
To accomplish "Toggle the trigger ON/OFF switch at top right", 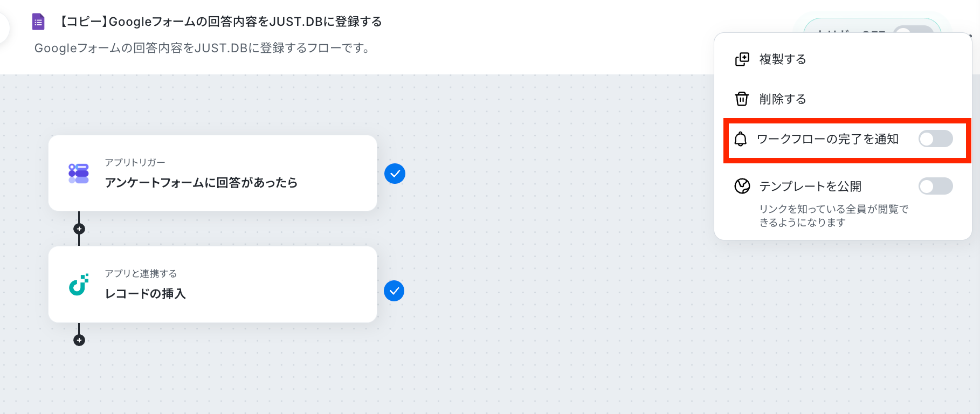I will click(914, 29).
